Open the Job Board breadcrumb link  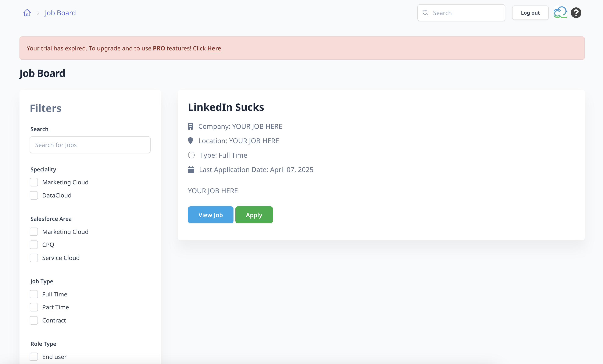[x=60, y=13]
